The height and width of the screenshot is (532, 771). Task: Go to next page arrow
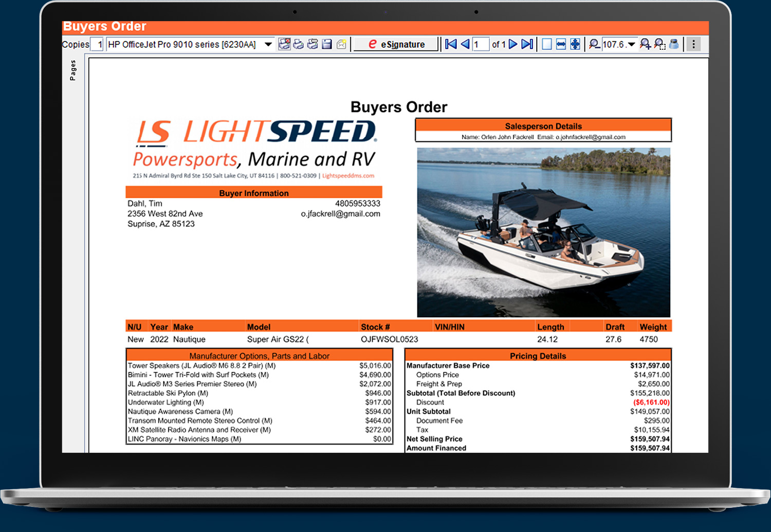[513, 44]
